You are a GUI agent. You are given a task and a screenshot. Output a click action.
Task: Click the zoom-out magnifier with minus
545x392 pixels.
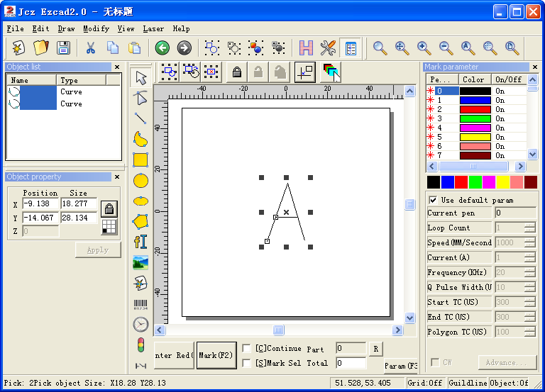pyautogui.click(x=446, y=47)
